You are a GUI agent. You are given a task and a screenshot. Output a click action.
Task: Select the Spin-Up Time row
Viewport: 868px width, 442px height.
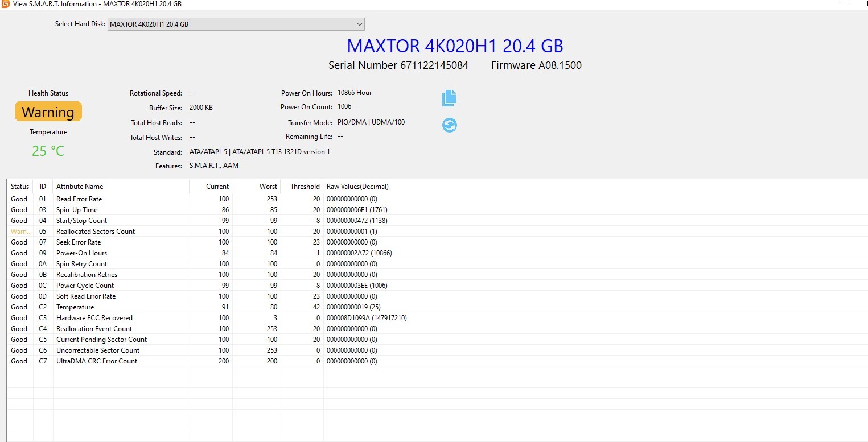[x=437, y=210]
